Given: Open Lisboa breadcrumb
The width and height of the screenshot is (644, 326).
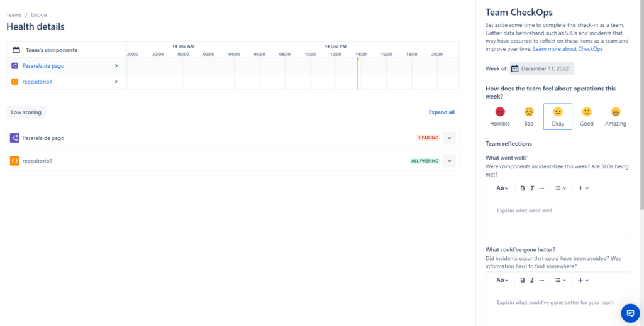Looking at the screenshot, I should tap(39, 14).
